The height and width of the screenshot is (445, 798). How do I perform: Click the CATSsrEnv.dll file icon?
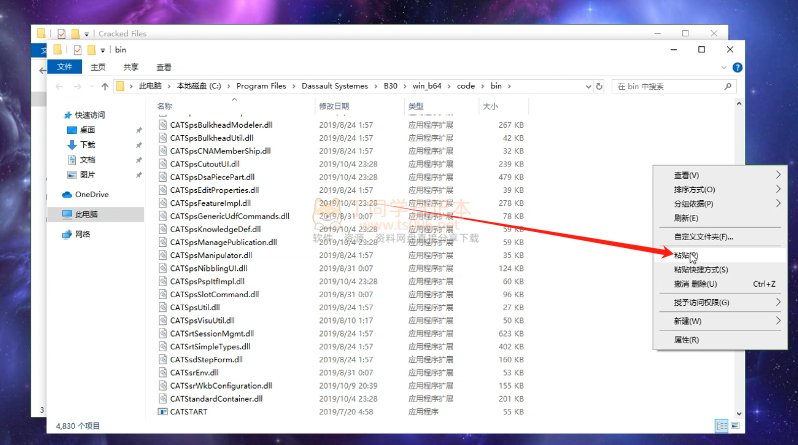[x=163, y=372]
